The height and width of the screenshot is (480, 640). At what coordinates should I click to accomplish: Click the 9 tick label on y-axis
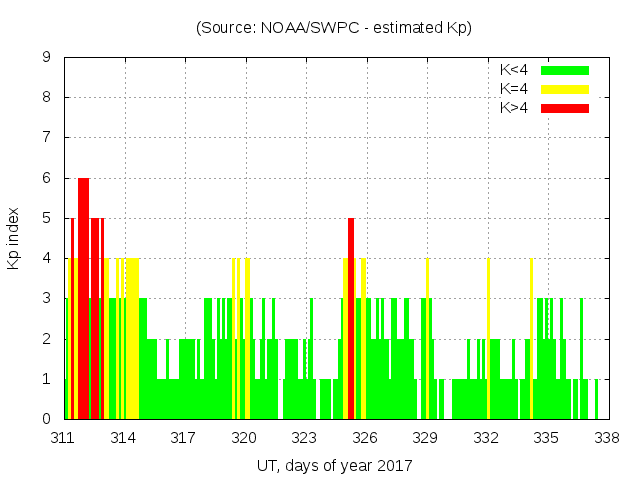tap(47, 57)
